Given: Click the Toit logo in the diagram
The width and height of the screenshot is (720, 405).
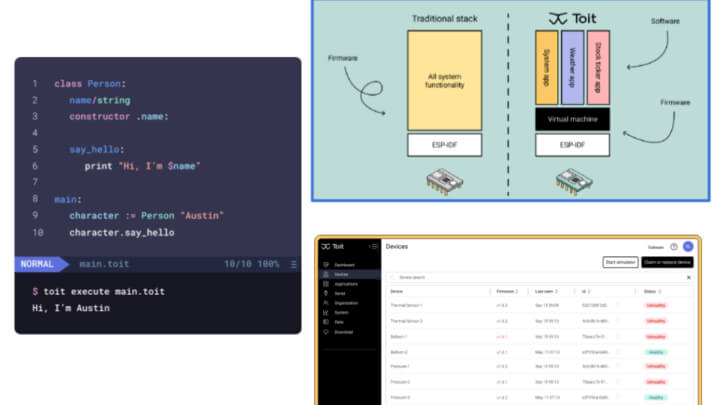Looking at the screenshot, I should [572, 18].
